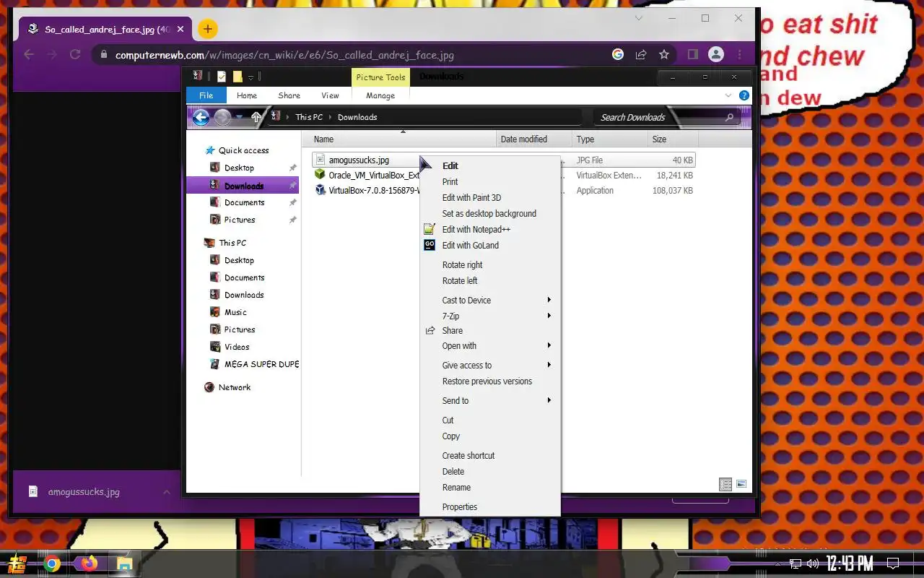The image size is (924, 578).
Task: Click the Properties quick access toolbar icon
Action: (x=222, y=77)
